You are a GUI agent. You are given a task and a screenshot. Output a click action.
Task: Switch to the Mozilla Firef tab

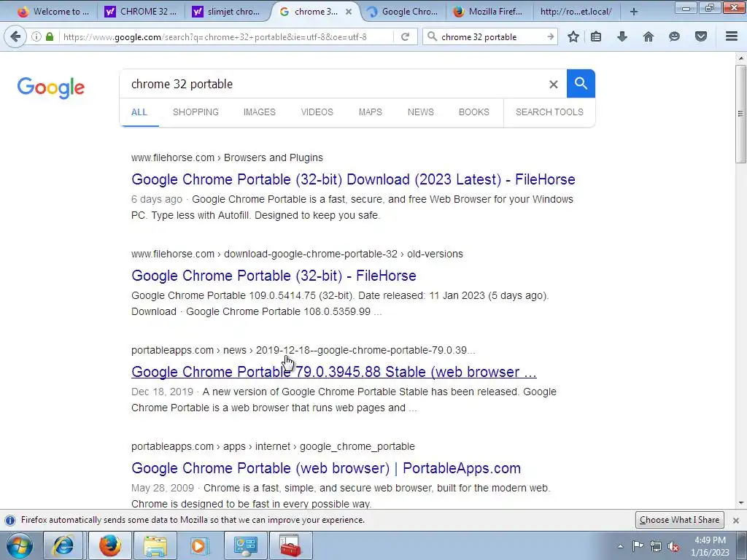tap(488, 12)
